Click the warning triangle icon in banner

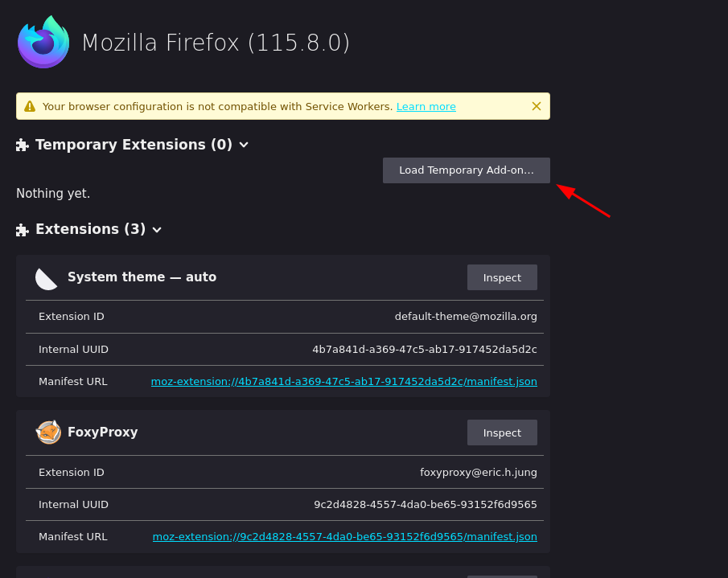(x=30, y=106)
